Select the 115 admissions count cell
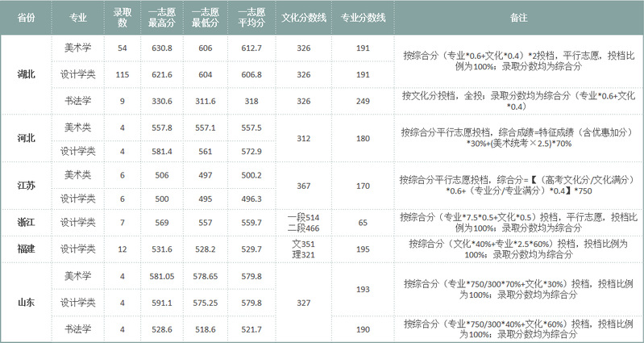The width and height of the screenshot is (644, 343). pos(123,74)
